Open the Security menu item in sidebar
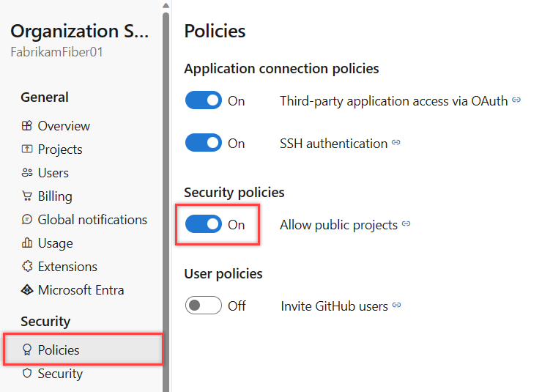The height and width of the screenshot is (392, 542). coord(60,374)
